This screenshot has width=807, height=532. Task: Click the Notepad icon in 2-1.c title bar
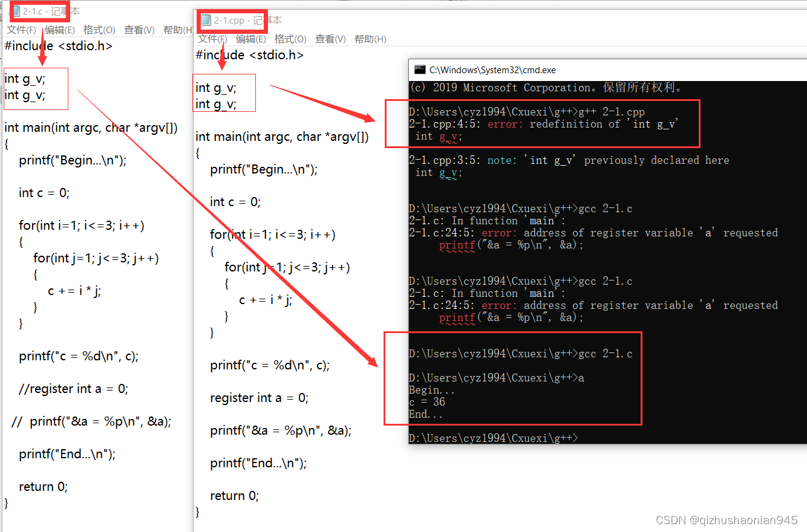[17, 11]
